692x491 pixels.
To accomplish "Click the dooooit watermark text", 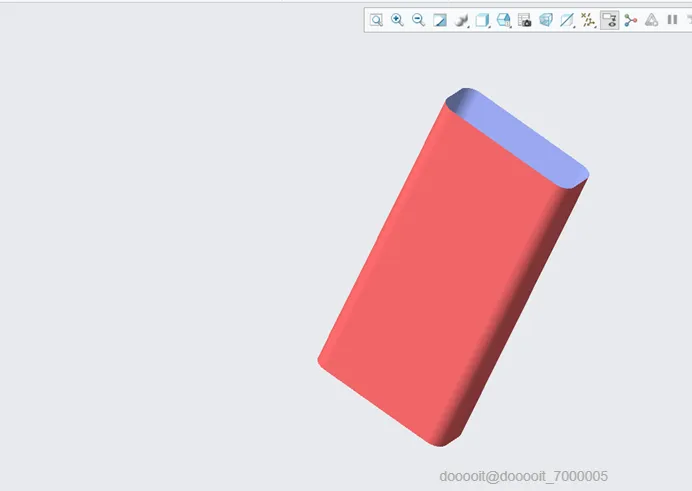I will point(523,476).
